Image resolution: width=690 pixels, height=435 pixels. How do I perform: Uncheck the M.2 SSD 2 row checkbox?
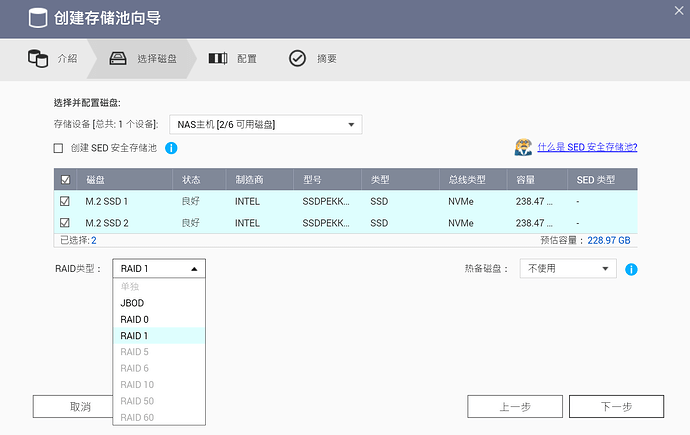pyautogui.click(x=66, y=222)
